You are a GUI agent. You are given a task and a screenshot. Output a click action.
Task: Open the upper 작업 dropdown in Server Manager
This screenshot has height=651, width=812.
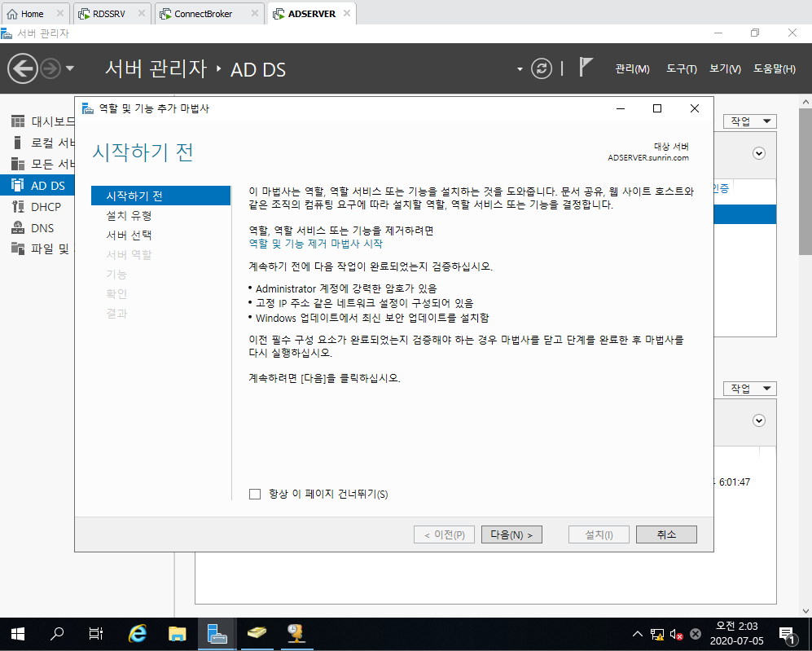point(750,121)
